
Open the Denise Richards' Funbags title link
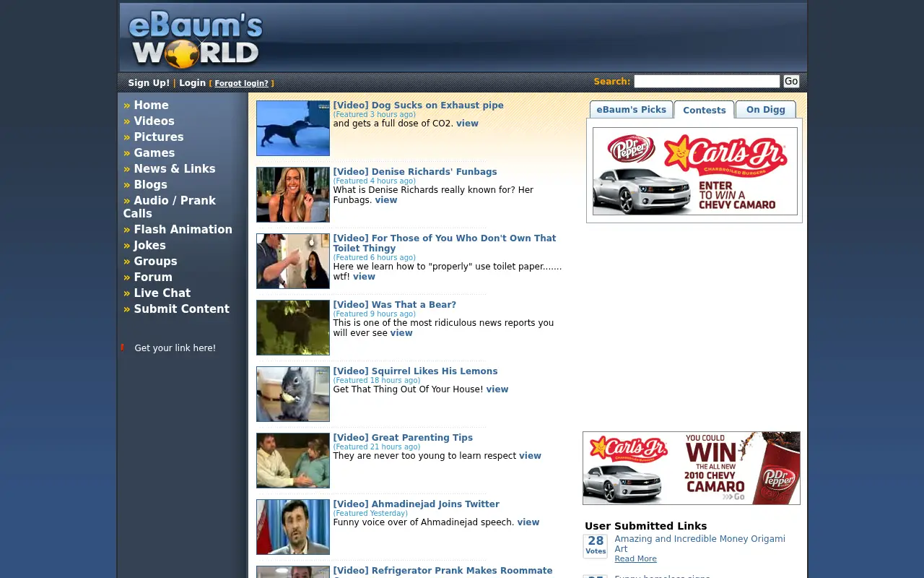[x=415, y=172]
